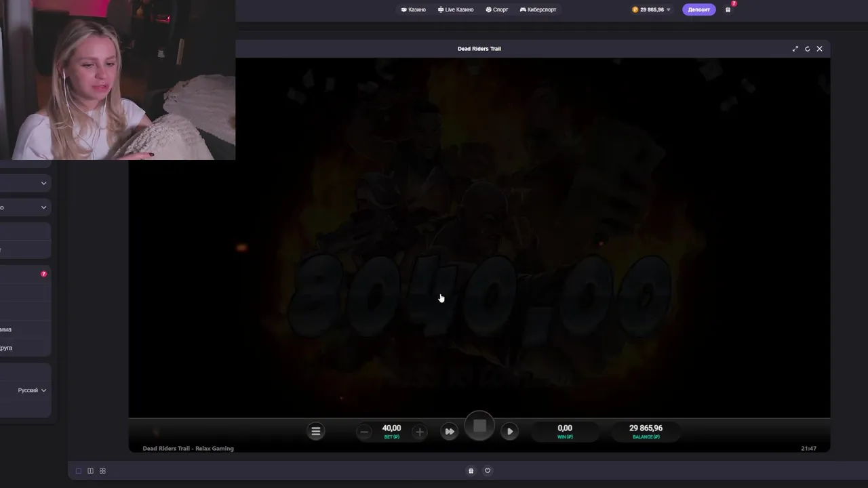Open the Киберспорт section
This screenshot has height=488, width=868.
pos(538,9)
